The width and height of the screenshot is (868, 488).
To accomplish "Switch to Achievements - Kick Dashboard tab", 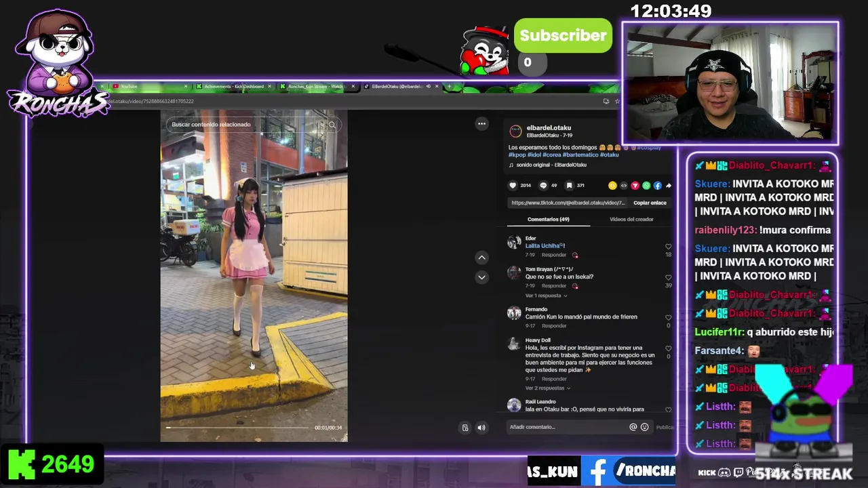I will [234, 86].
